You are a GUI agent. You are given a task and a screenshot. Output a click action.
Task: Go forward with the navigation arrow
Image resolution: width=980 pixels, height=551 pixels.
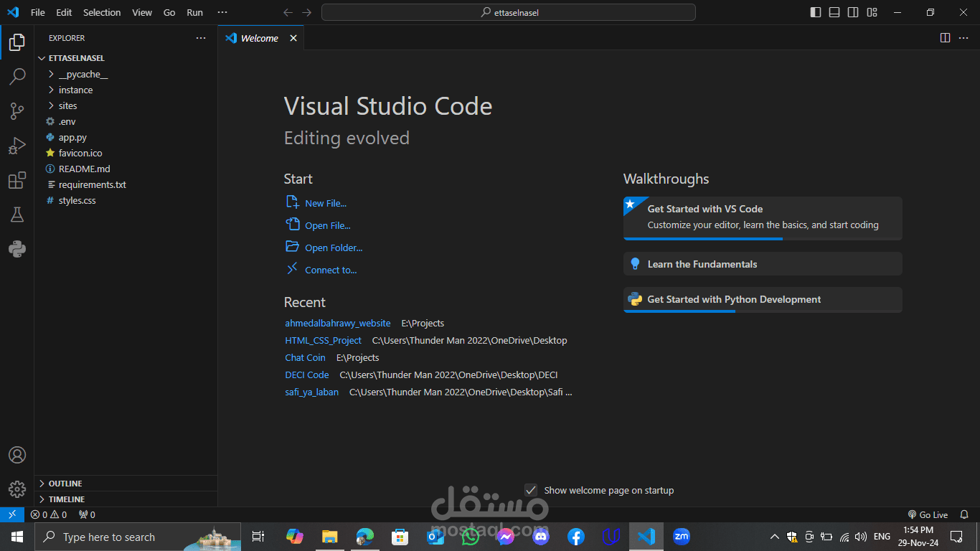pos(307,12)
